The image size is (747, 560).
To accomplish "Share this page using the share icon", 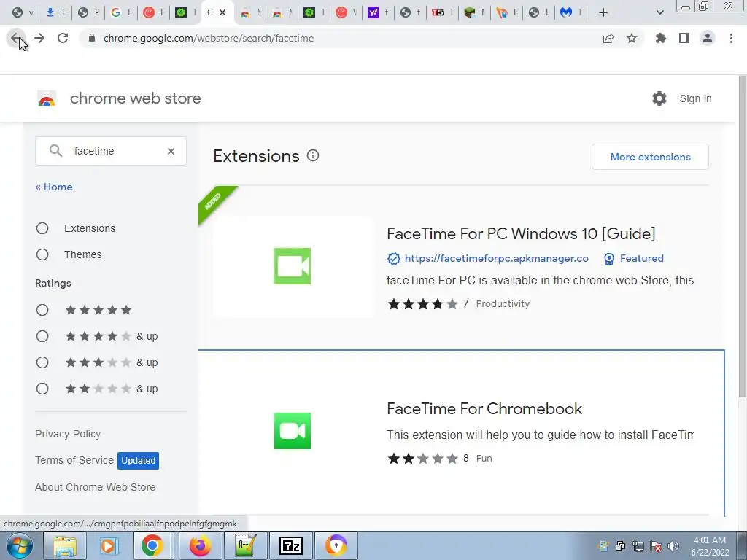I will point(608,38).
